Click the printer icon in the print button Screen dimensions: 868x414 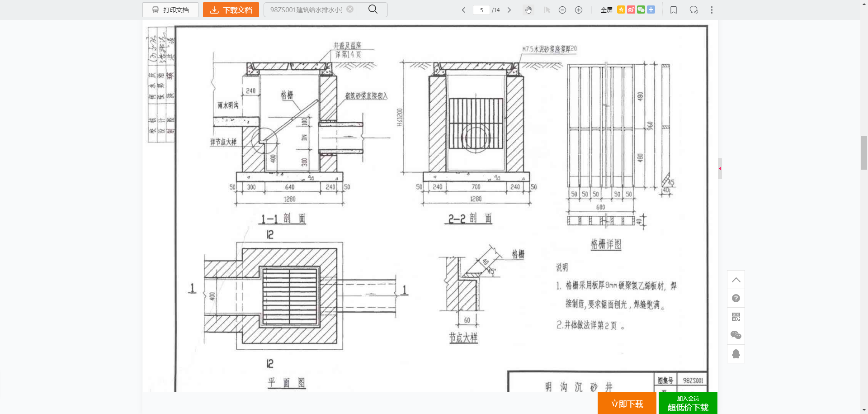(156, 10)
